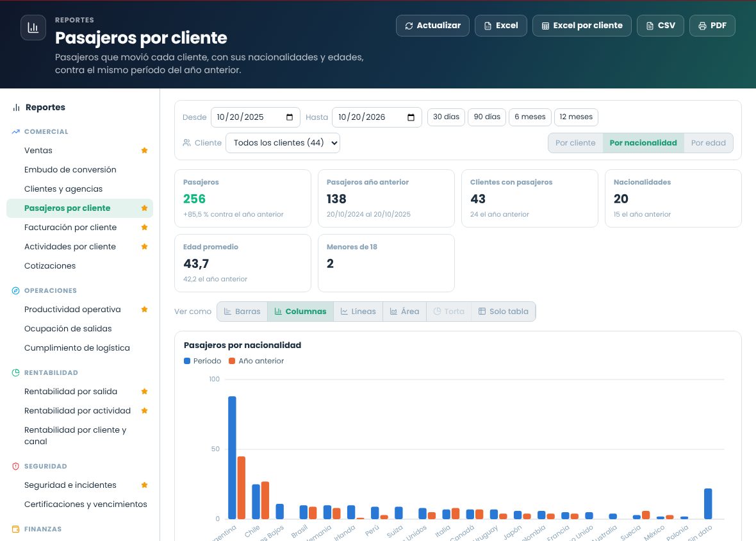The image size is (756, 541).
Task: Click the Pasajeros 256 stat card
Action: click(243, 198)
